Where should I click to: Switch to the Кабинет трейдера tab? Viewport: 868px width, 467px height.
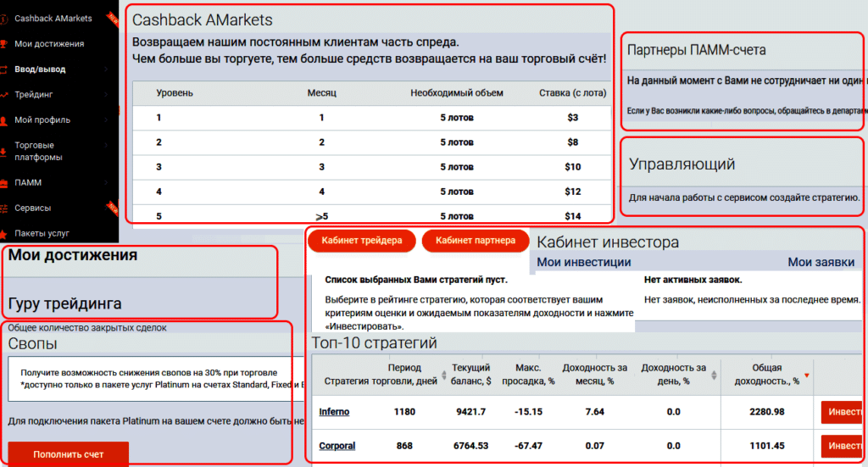pos(361,241)
